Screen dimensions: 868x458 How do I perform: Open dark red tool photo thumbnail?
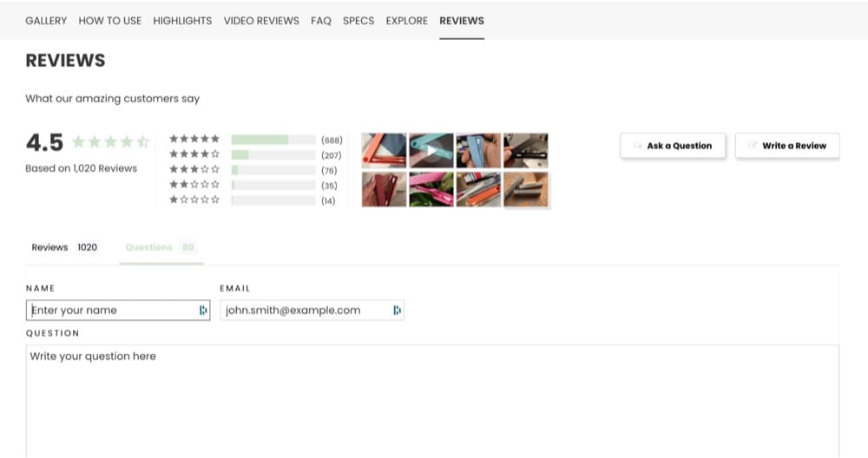click(x=384, y=189)
